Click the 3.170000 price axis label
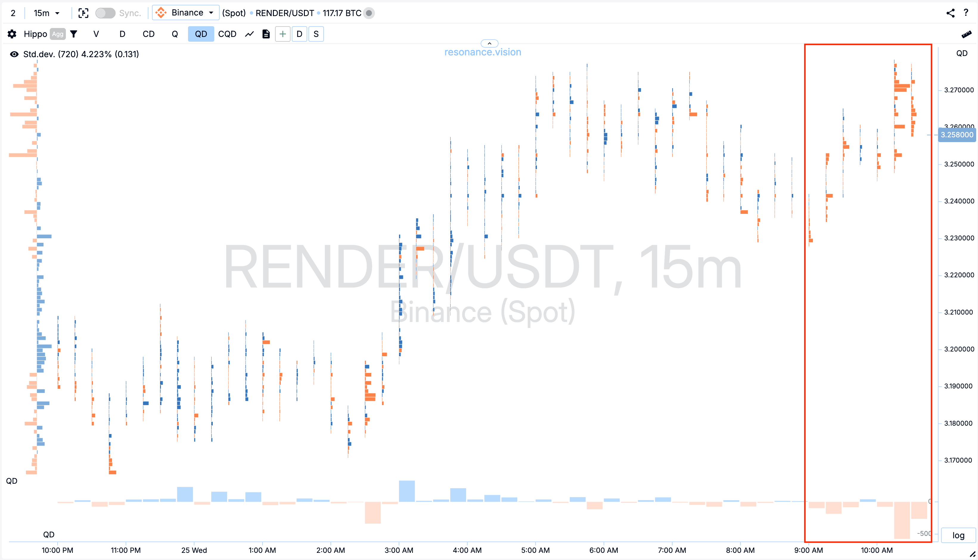Viewport: 978px width, 560px height. (958, 460)
